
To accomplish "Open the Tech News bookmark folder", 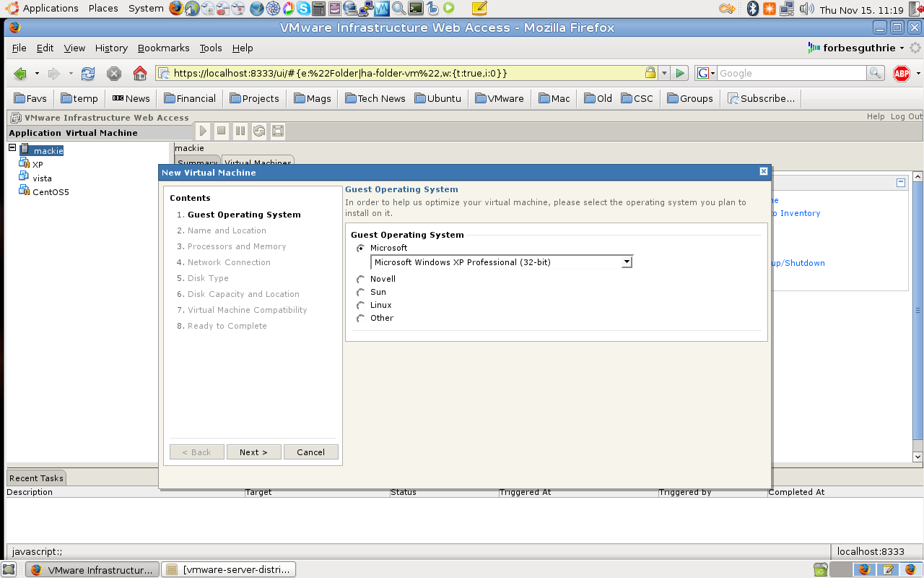I will tap(375, 98).
